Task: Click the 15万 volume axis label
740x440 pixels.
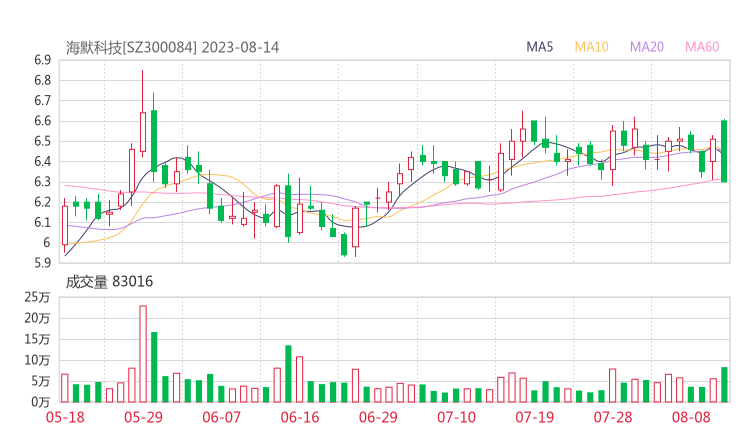Action: (x=37, y=339)
